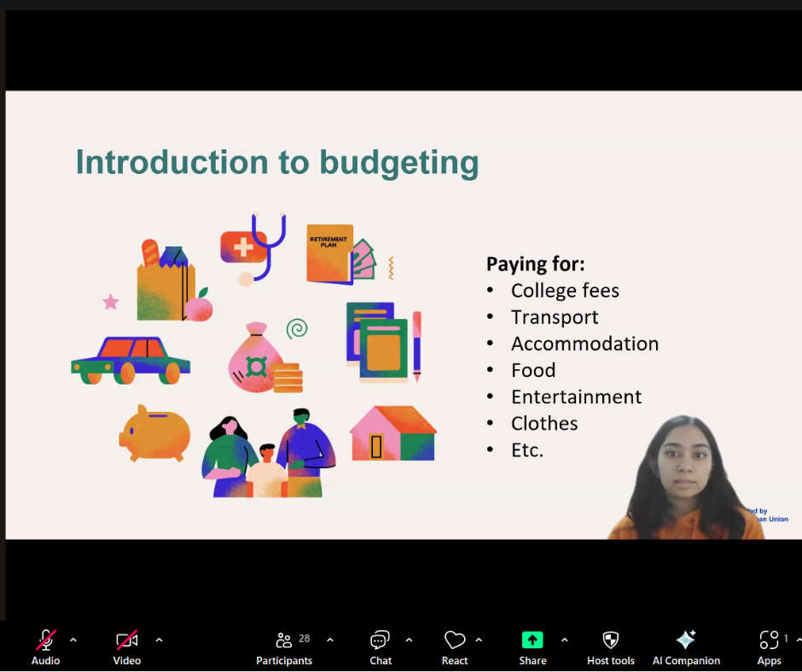Open the Chat panel
This screenshot has width=802, height=672.
(381, 646)
